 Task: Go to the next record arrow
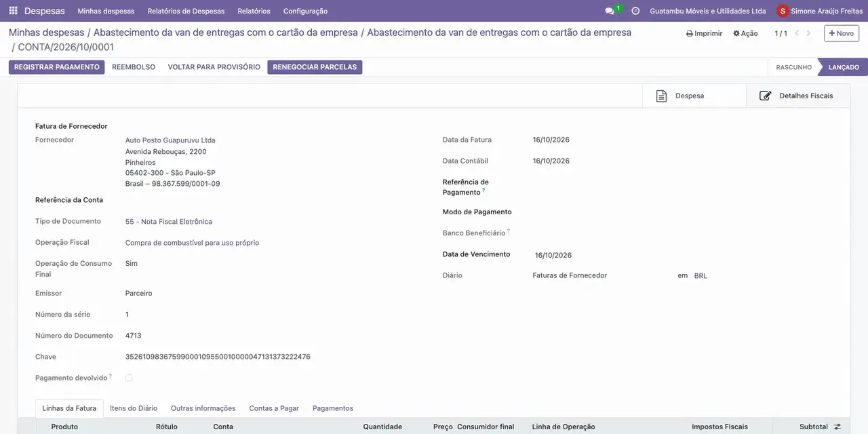(808, 33)
